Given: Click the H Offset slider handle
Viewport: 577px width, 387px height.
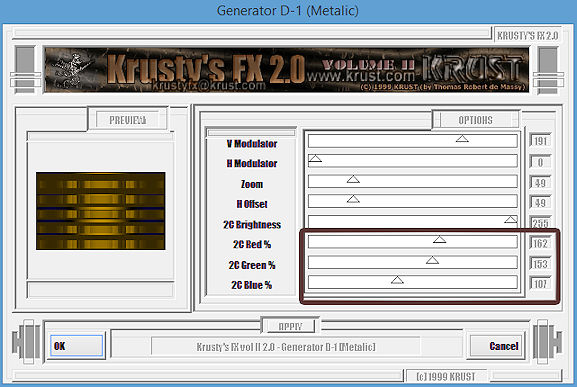Looking at the screenshot, I should coord(353,199).
